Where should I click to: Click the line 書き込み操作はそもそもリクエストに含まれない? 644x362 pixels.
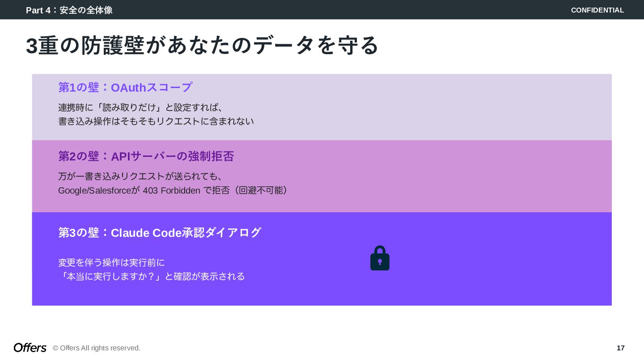[156, 121]
